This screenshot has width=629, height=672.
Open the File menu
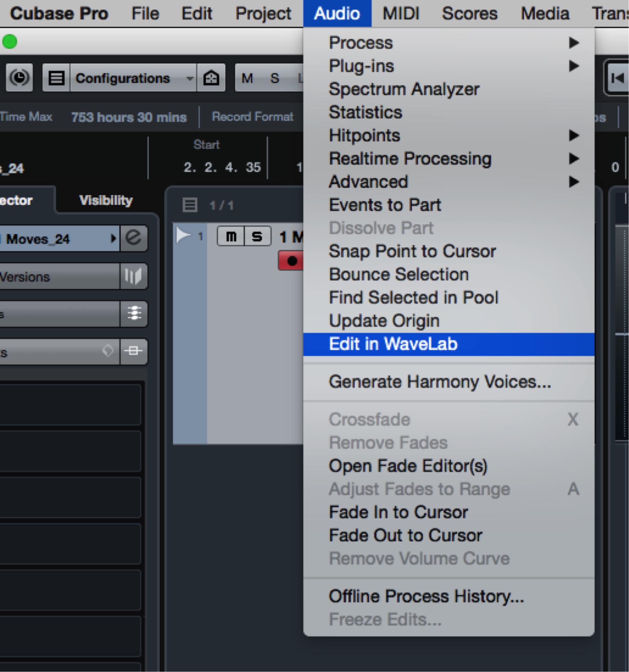(x=145, y=13)
